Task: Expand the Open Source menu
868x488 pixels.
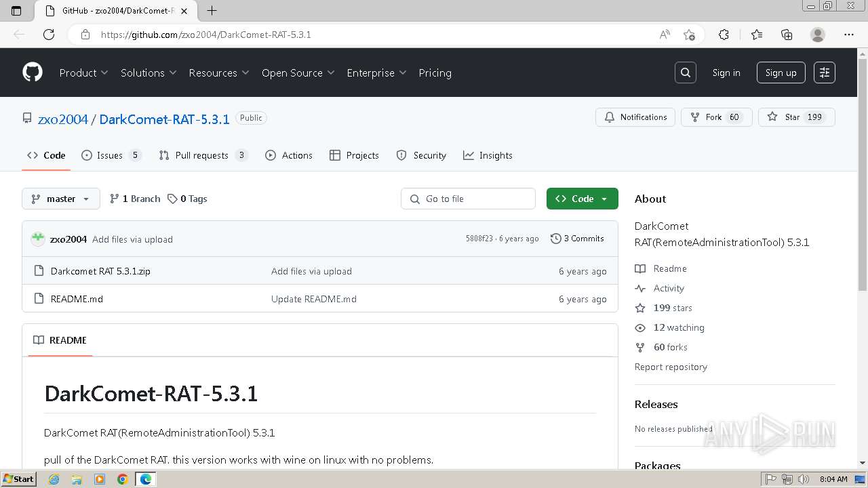Action: [x=298, y=73]
